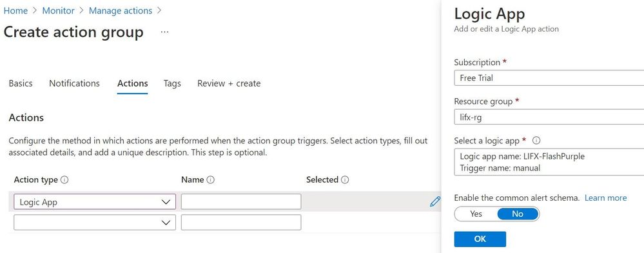The image size is (644, 253).
Task: Open the logic app selector showing LIFX-FlashPurple
Action: (549, 162)
